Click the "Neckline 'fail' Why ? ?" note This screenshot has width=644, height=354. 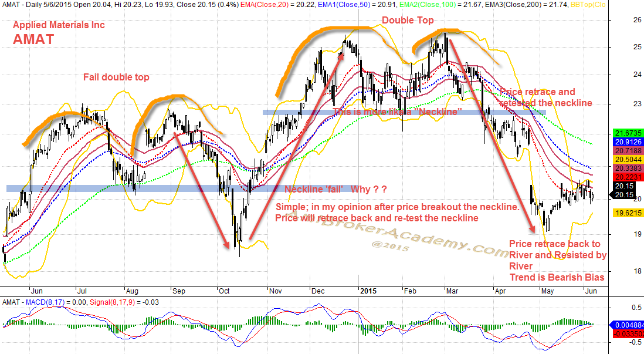335,189
